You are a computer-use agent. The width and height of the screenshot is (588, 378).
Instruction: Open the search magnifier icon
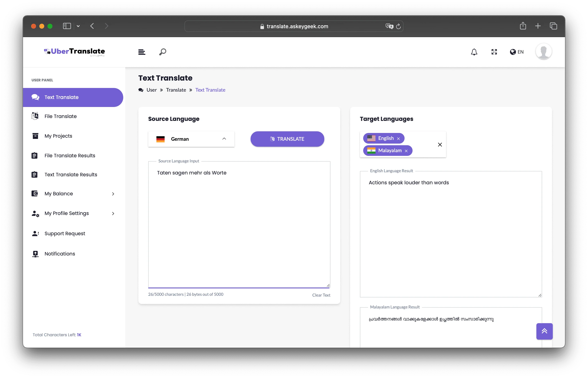tap(163, 52)
